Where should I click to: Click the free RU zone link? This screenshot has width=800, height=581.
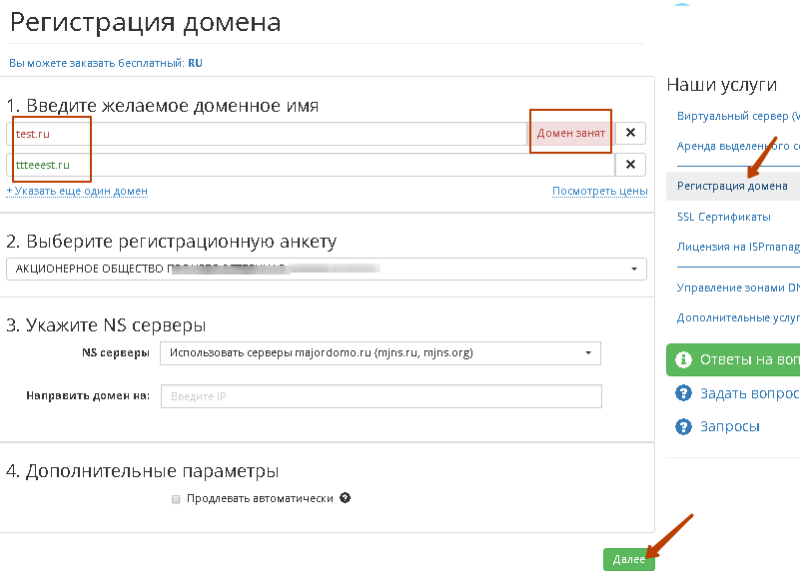click(x=195, y=63)
